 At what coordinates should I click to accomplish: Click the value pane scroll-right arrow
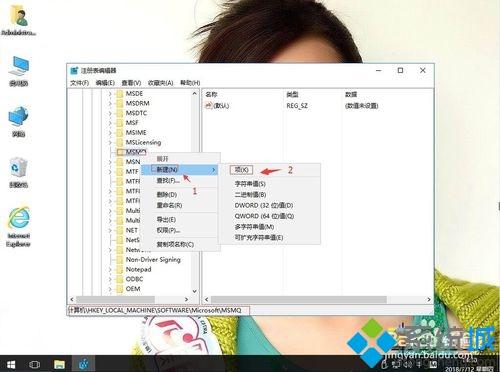429,299
